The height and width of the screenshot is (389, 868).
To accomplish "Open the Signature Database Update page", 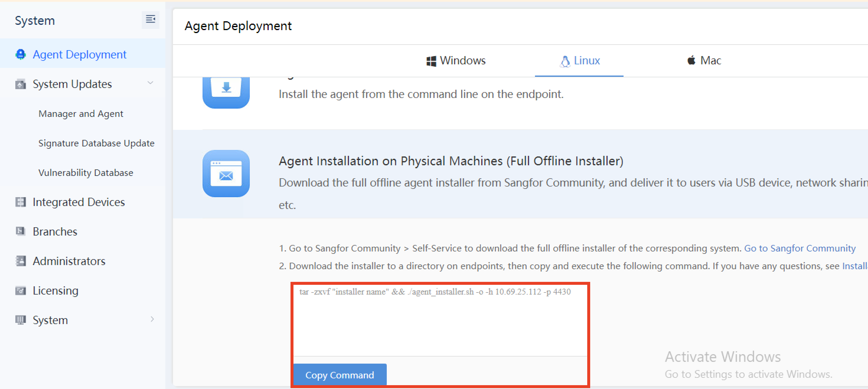I will [x=96, y=143].
